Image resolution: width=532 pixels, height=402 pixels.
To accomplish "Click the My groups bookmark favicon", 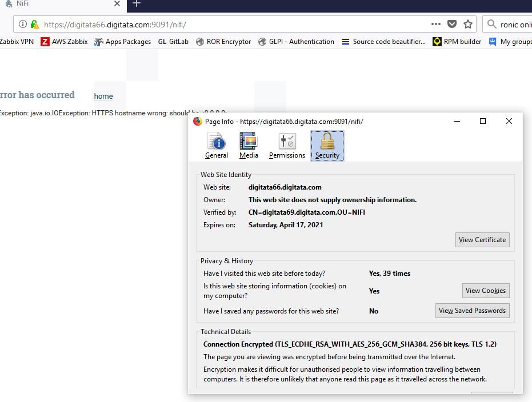I will [493, 42].
